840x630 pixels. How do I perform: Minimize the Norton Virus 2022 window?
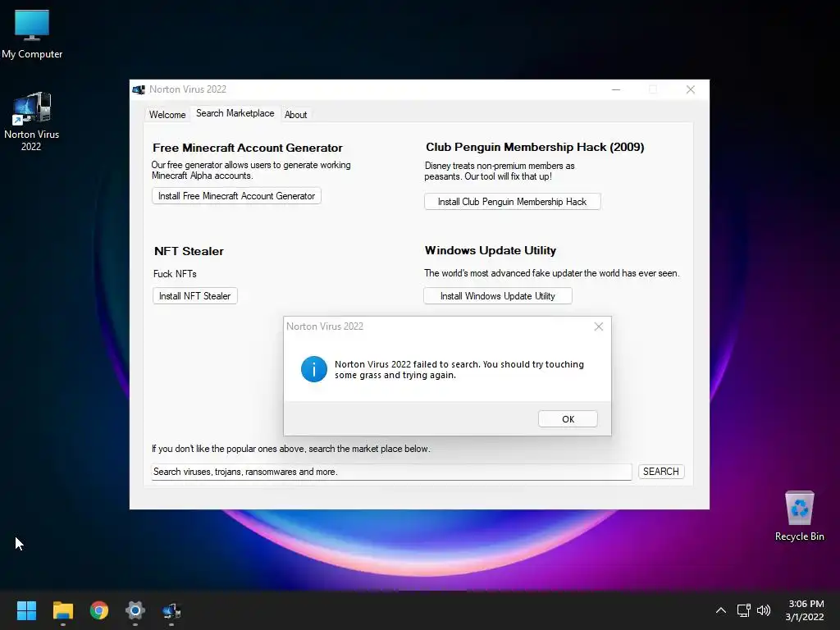tap(616, 89)
